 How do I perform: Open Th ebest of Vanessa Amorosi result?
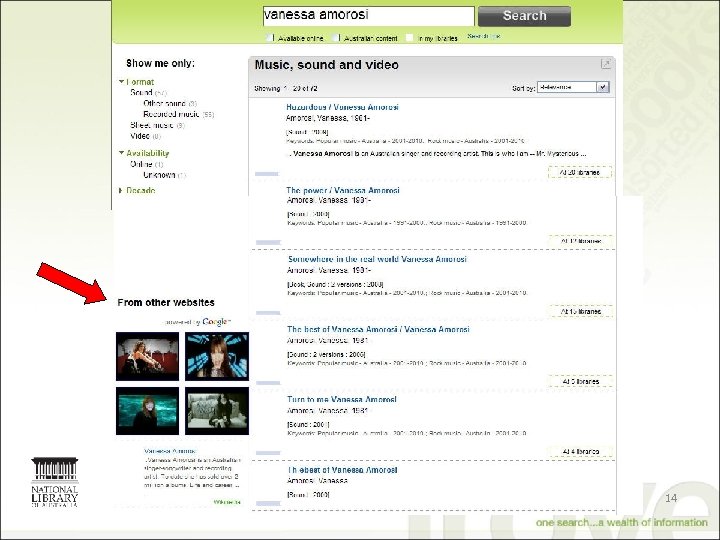click(x=342, y=470)
